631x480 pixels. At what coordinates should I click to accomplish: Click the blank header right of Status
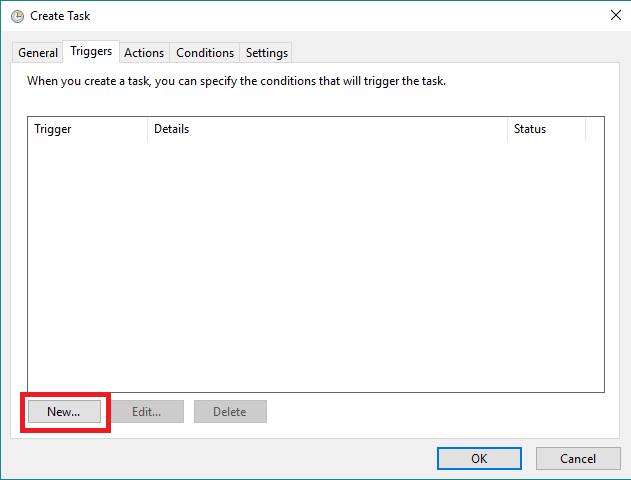pyautogui.click(x=595, y=129)
